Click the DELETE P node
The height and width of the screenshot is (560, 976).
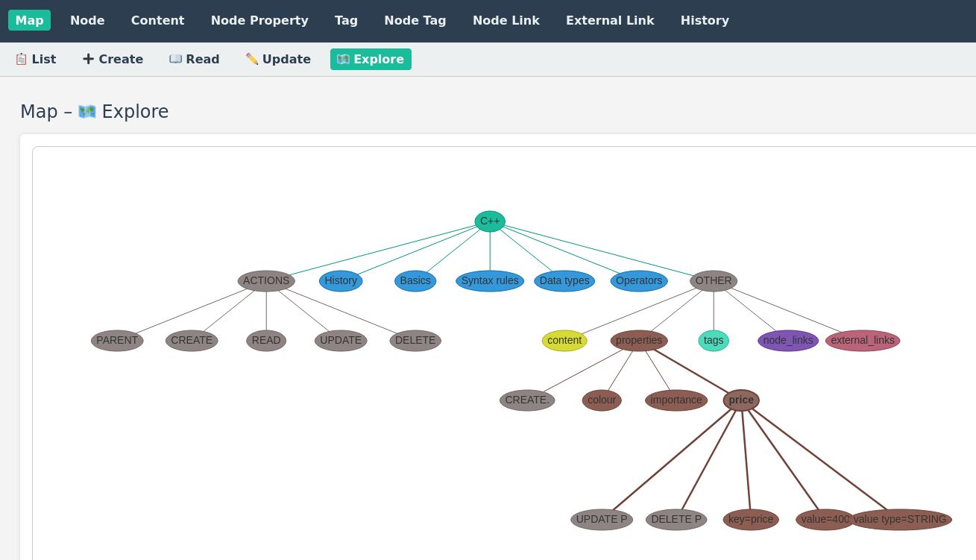pos(676,520)
